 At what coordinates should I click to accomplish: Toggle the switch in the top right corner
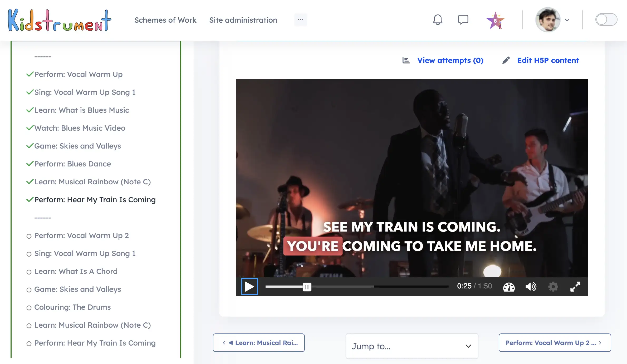(606, 19)
